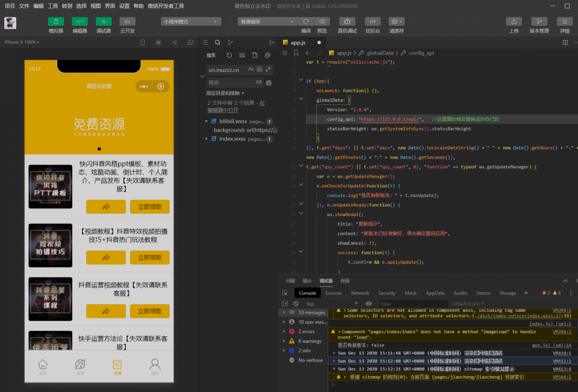This screenshot has height=392, width=578.
Task: Toggle the simulator (模拟器) panel
Action: [x=56, y=22]
